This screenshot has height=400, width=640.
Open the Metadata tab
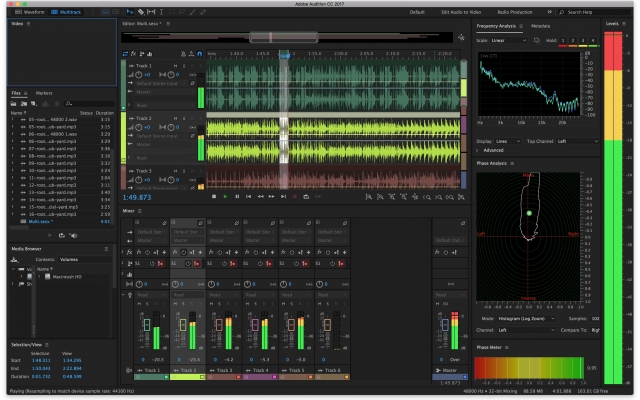[540, 26]
